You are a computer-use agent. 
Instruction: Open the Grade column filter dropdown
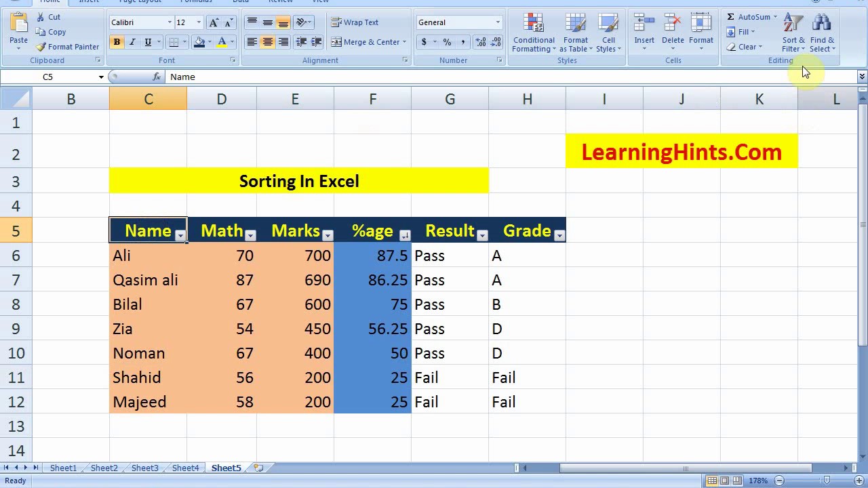(x=559, y=235)
